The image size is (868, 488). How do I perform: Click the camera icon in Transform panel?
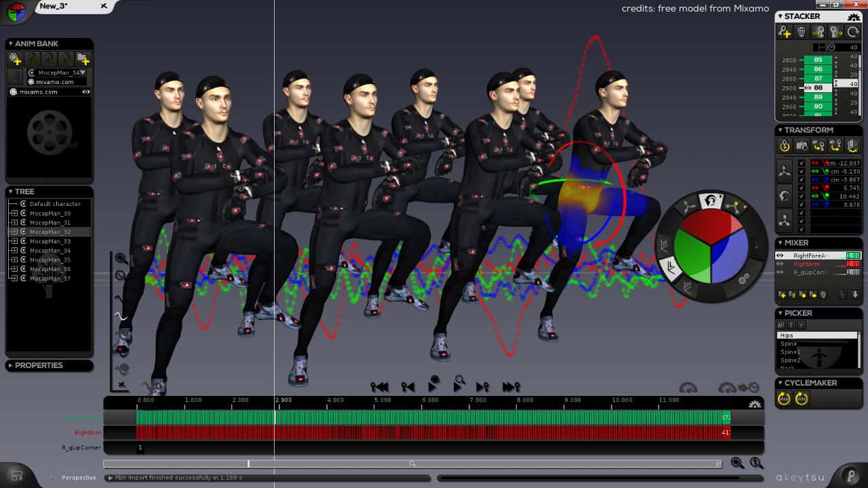pyautogui.click(x=802, y=146)
